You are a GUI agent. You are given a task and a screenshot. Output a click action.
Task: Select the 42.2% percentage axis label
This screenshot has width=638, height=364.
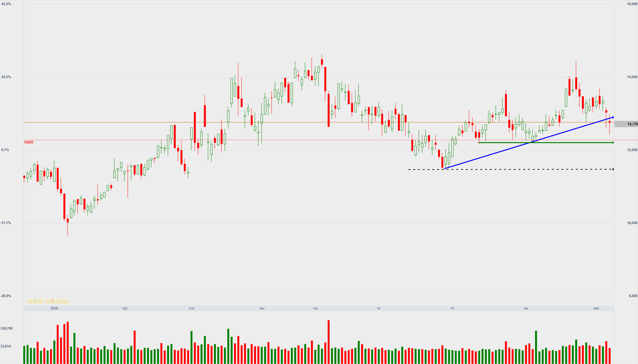tap(6, 4)
